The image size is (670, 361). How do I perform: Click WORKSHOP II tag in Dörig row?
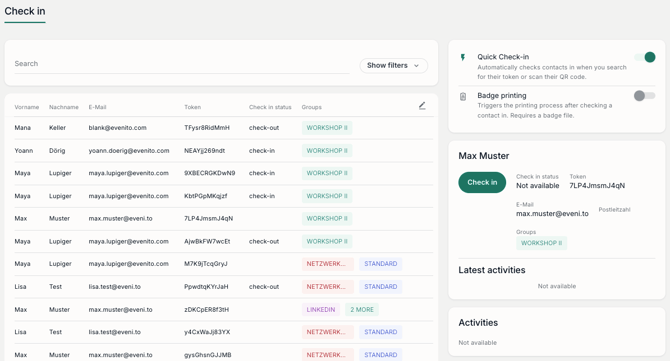coord(327,151)
